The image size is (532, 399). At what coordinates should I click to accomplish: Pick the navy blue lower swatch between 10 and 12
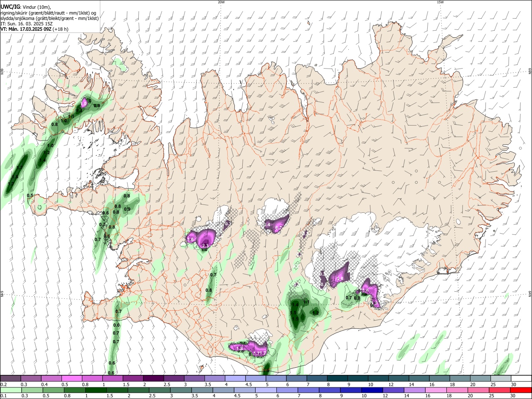coord(372,390)
